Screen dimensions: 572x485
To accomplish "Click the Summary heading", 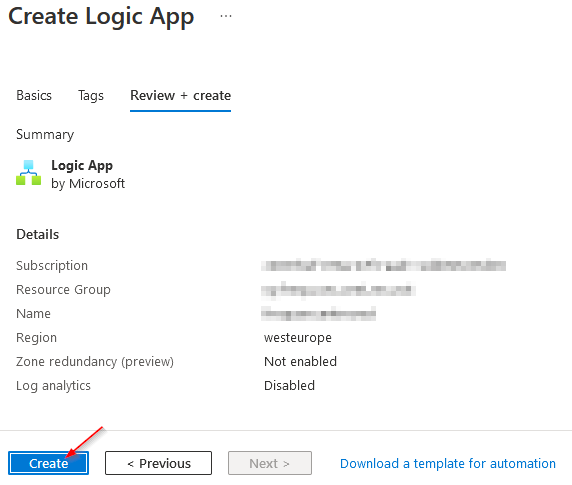I will 45,135.
